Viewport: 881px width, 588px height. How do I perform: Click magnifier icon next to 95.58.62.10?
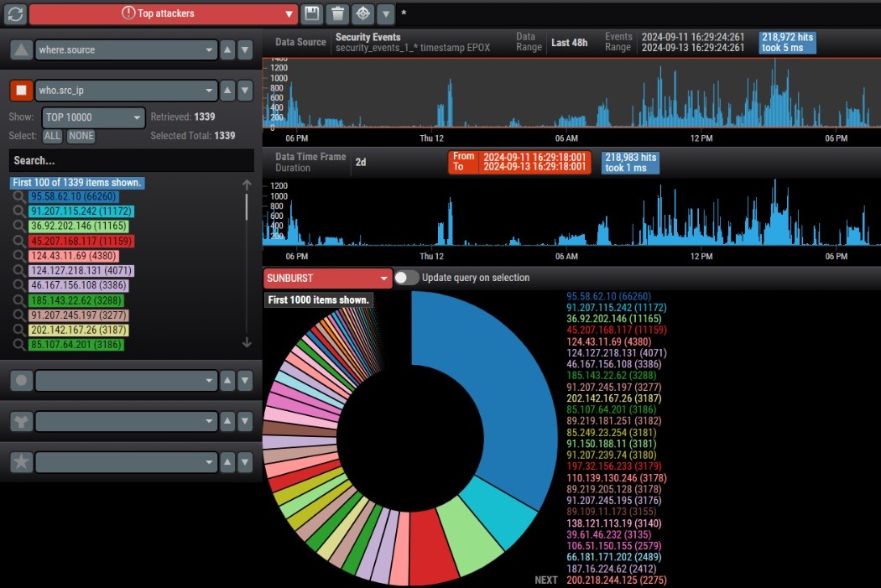click(19, 196)
